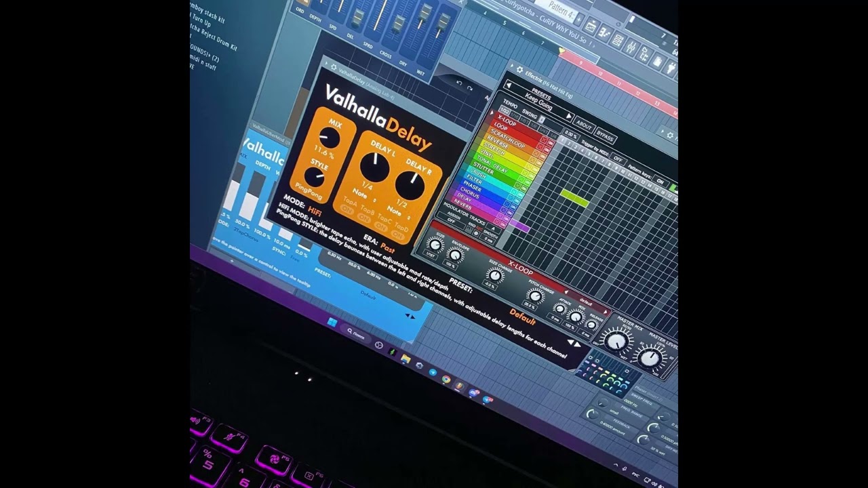Select the X-LOOP effect track

(x=507, y=121)
